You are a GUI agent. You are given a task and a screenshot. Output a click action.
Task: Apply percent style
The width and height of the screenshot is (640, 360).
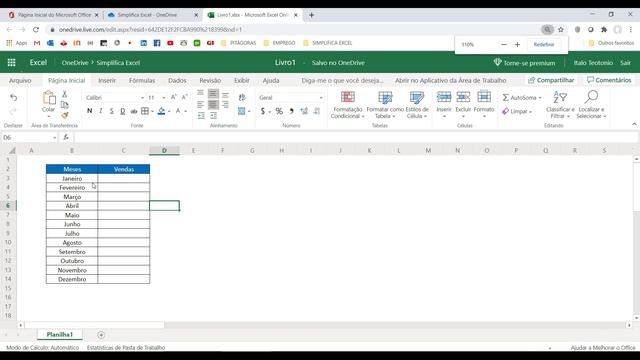pyautogui.click(x=279, y=111)
